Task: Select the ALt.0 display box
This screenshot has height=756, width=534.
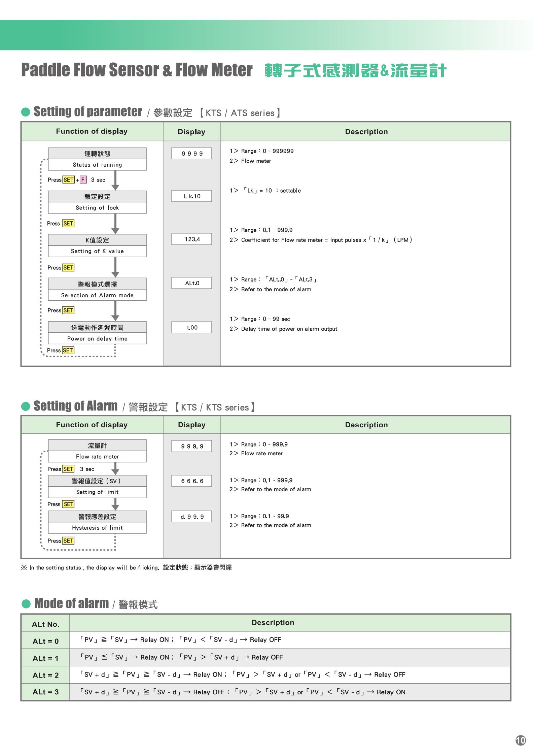Action: click(191, 283)
